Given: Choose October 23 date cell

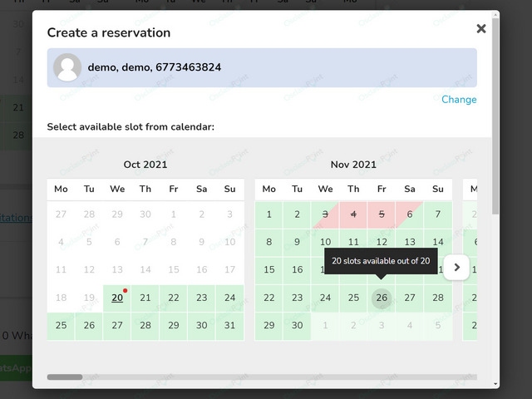Looking at the screenshot, I should pos(201,298).
